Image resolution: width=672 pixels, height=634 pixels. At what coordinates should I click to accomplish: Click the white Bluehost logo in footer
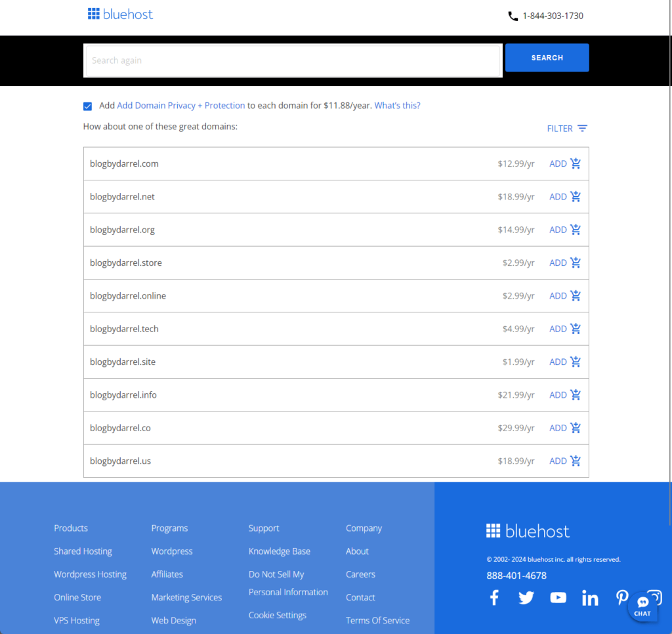pos(528,531)
